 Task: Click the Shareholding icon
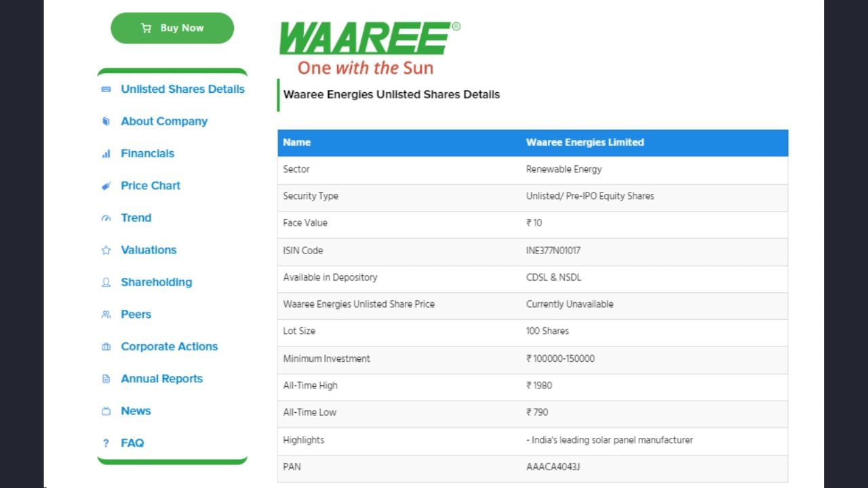pos(106,283)
